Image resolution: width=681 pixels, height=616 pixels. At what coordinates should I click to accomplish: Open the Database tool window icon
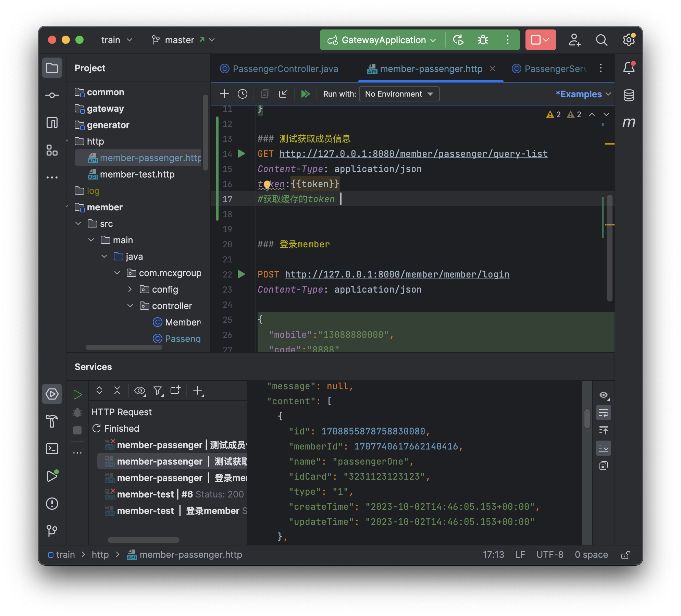tap(629, 95)
